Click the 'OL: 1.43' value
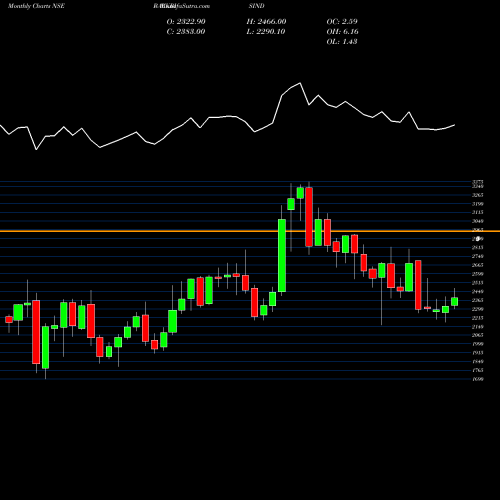Image resolution: width=500 pixels, height=500 pixels. (342, 42)
